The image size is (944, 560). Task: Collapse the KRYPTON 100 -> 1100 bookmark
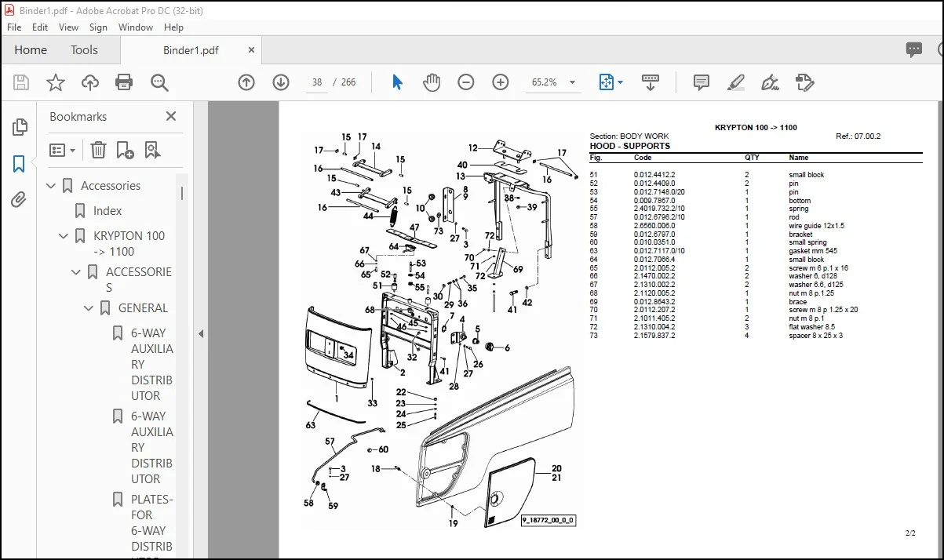point(64,236)
